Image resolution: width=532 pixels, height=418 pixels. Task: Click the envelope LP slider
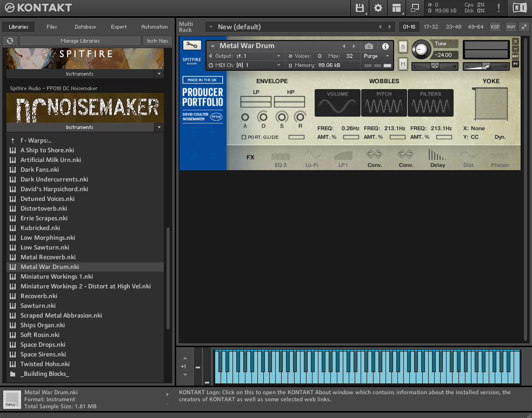[256, 102]
